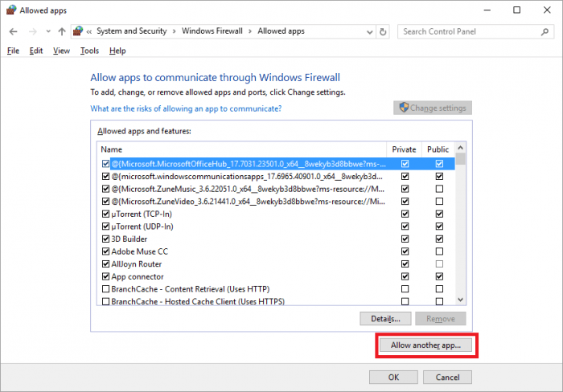Select the Adobe Muse CC entry
The height and width of the screenshot is (392, 563).
click(276, 251)
